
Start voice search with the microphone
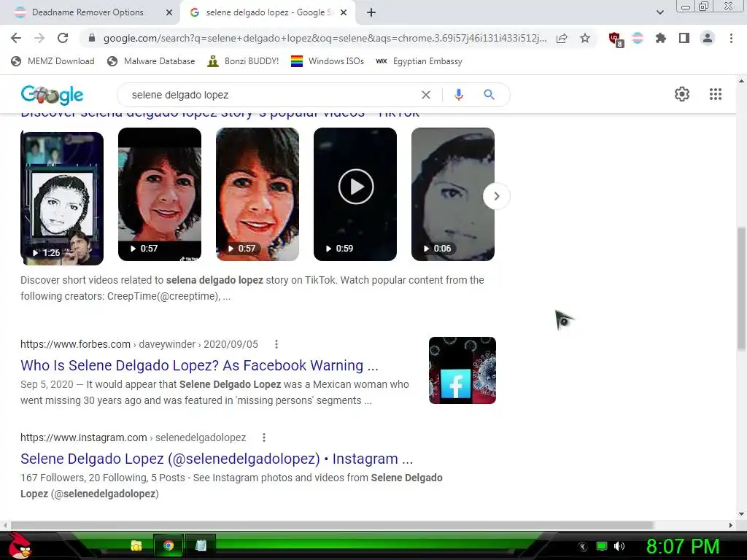tap(459, 95)
